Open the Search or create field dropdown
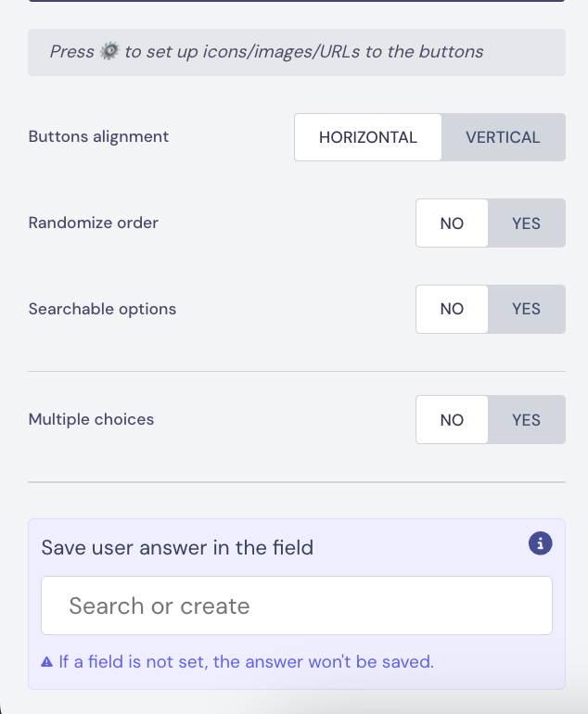This screenshot has width=588, height=714. [297, 606]
